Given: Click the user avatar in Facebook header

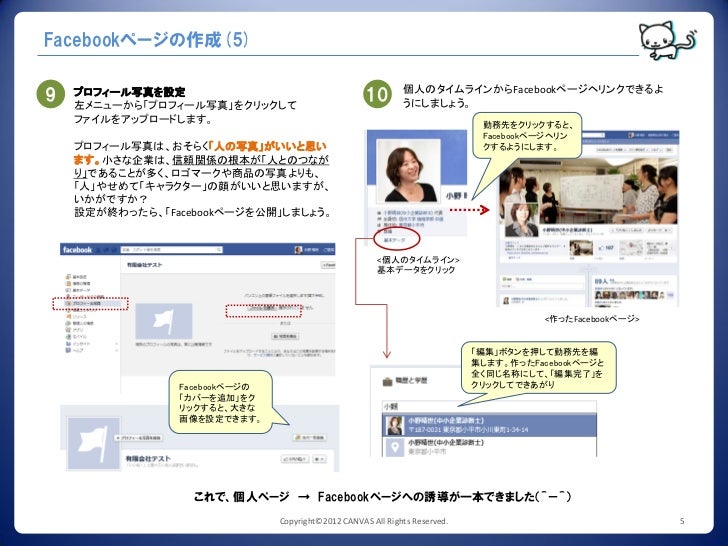Looking at the screenshot, I should [x=299, y=250].
